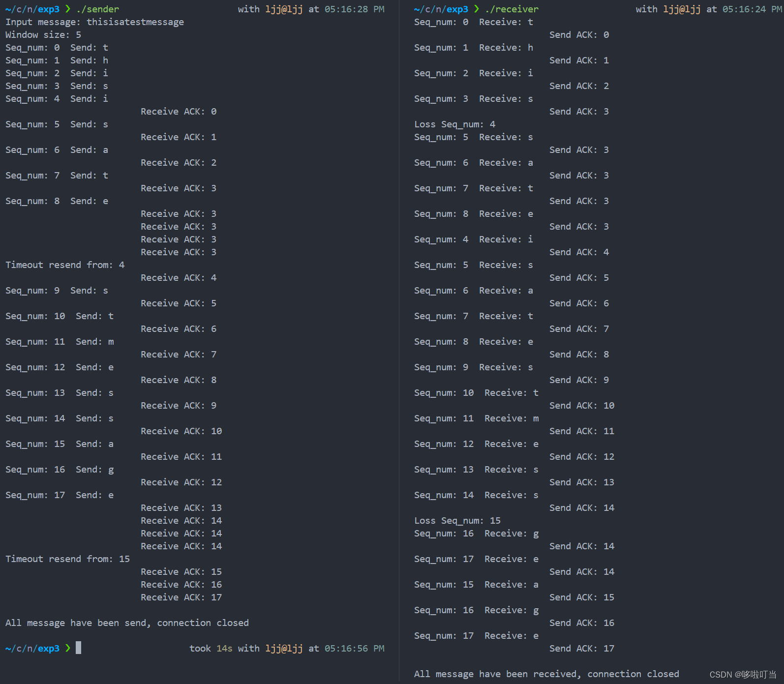784x684 pixels.
Task: Click 'Send ACK: 17' in receiver pane
Action: [x=582, y=649]
